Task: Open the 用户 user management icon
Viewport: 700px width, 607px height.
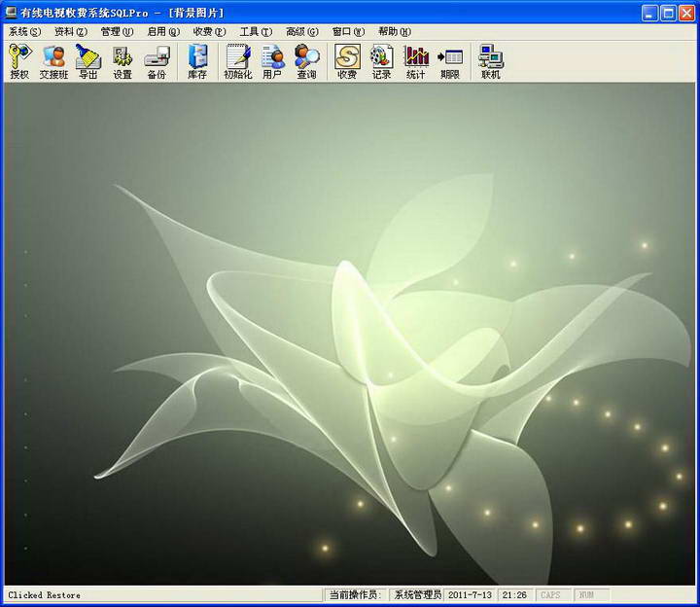Action: click(x=272, y=61)
